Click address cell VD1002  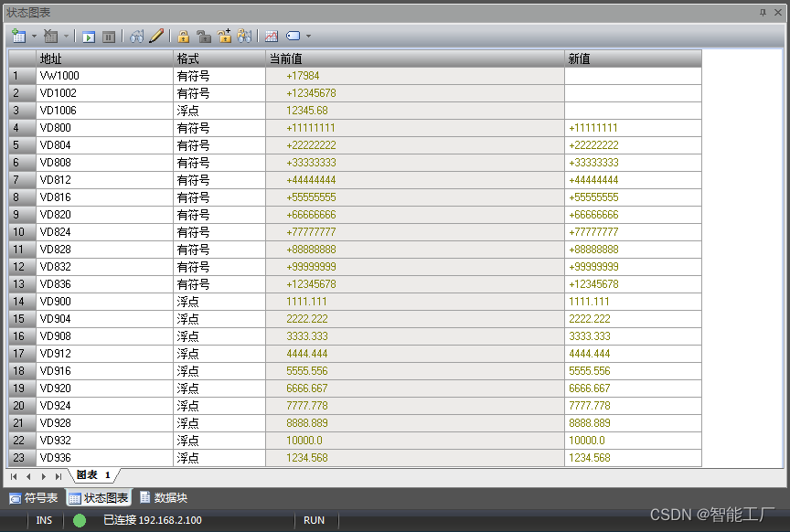(104, 93)
